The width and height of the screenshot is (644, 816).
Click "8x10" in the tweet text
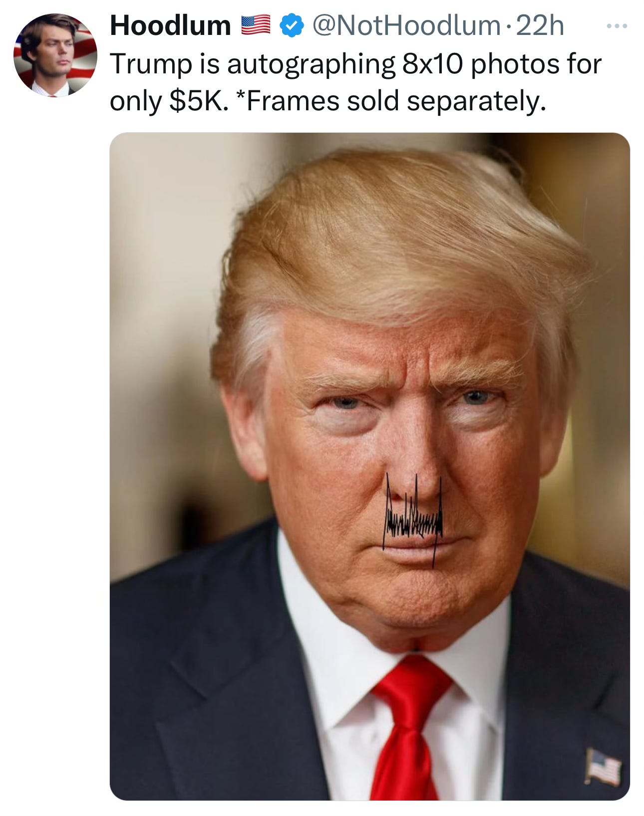tap(433, 64)
